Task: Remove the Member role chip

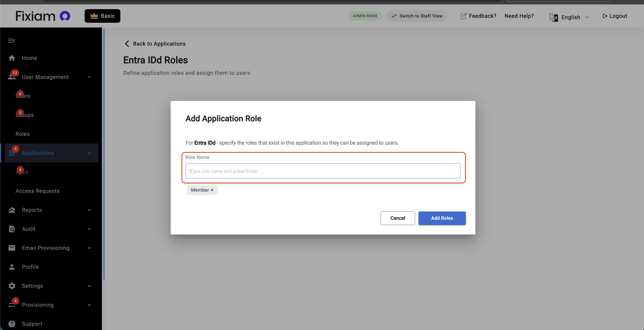Action: [212, 190]
